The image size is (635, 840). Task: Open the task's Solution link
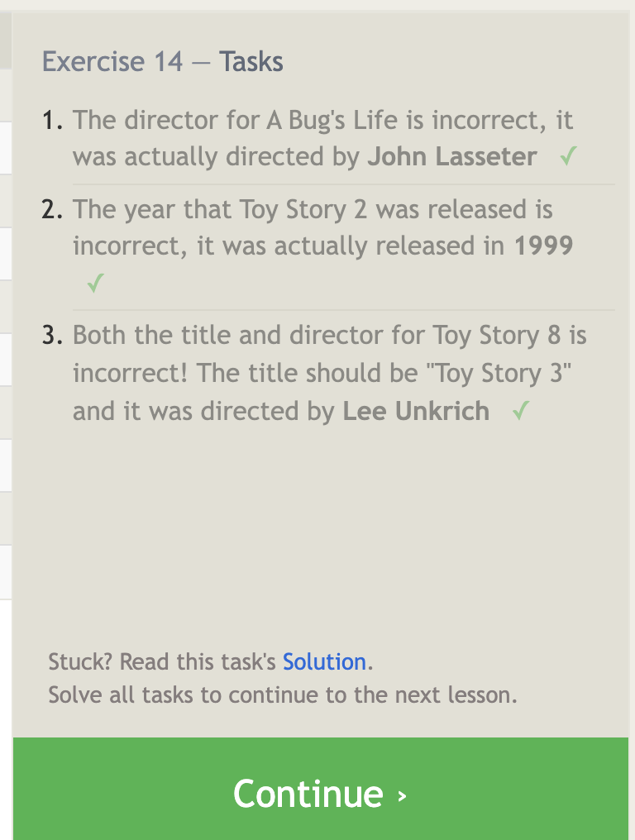click(x=324, y=661)
